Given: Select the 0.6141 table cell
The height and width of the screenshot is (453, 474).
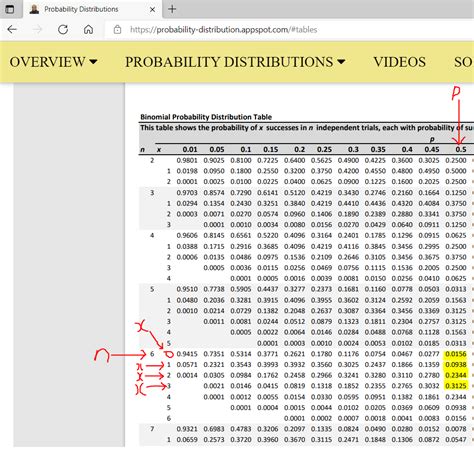Looking at the screenshot, I should pos(268,193).
